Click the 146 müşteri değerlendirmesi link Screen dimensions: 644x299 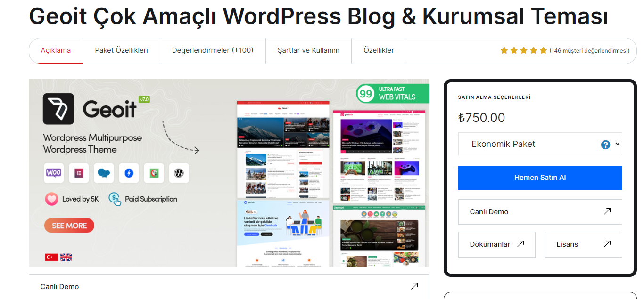589,51
